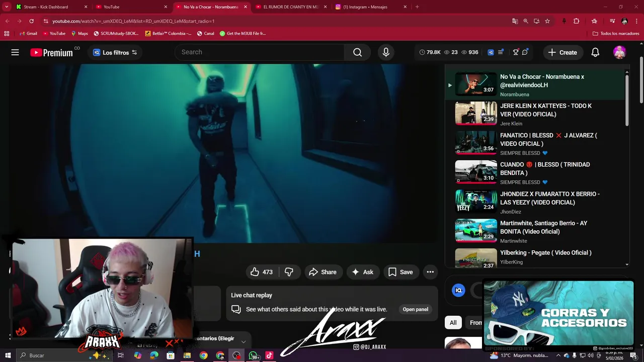The image size is (644, 362).
Task: Open the browser apps grid shortcut
Action: pyautogui.click(x=7, y=34)
